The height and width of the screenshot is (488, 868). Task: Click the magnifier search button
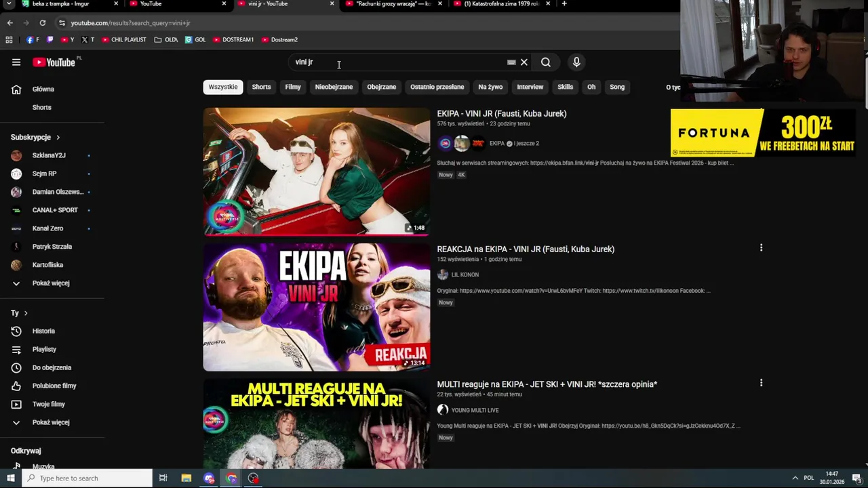(546, 62)
